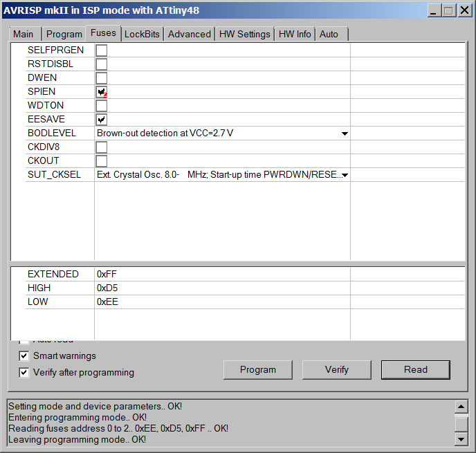Viewport: 476px width, 453px height.
Task: Go to the Advanced tab
Action: (190, 34)
